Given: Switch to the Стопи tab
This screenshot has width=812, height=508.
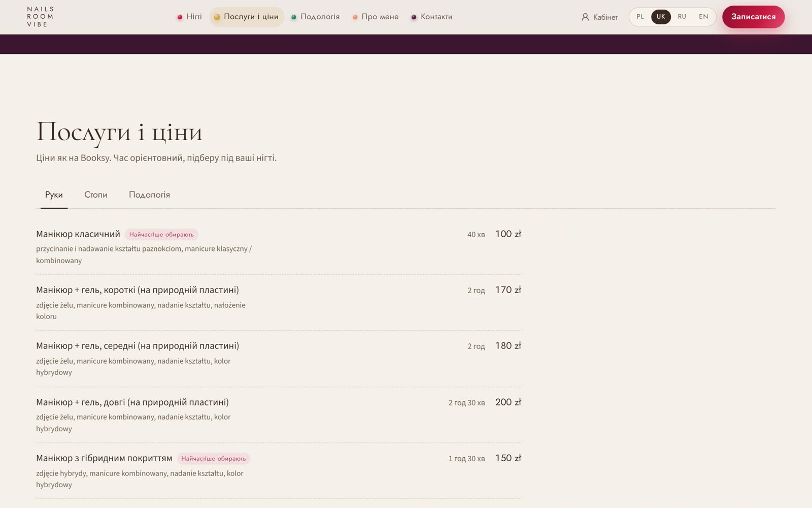Looking at the screenshot, I should coord(95,195).
